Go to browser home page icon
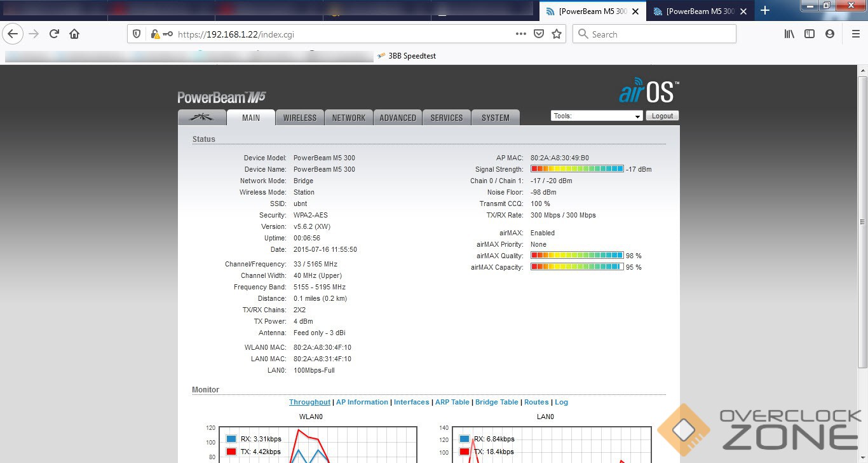 pyautogui.click(x=74, y=34)
